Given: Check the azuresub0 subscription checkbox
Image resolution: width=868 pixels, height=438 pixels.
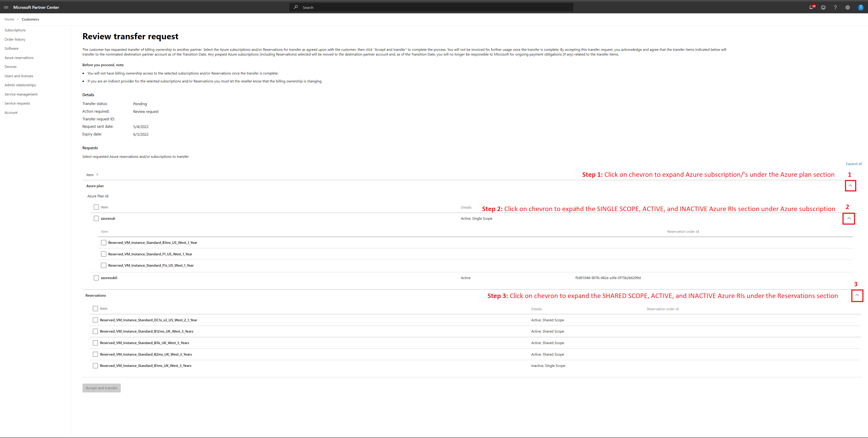Looking at the screenshot, I should 96,278.
